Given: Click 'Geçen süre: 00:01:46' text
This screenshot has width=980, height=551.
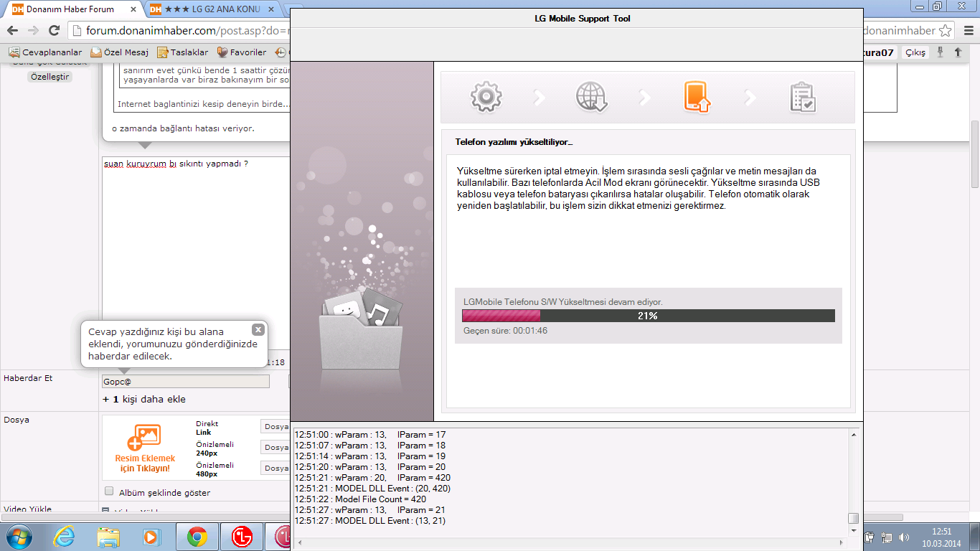Looking at the screenshot, I should 505,331.
